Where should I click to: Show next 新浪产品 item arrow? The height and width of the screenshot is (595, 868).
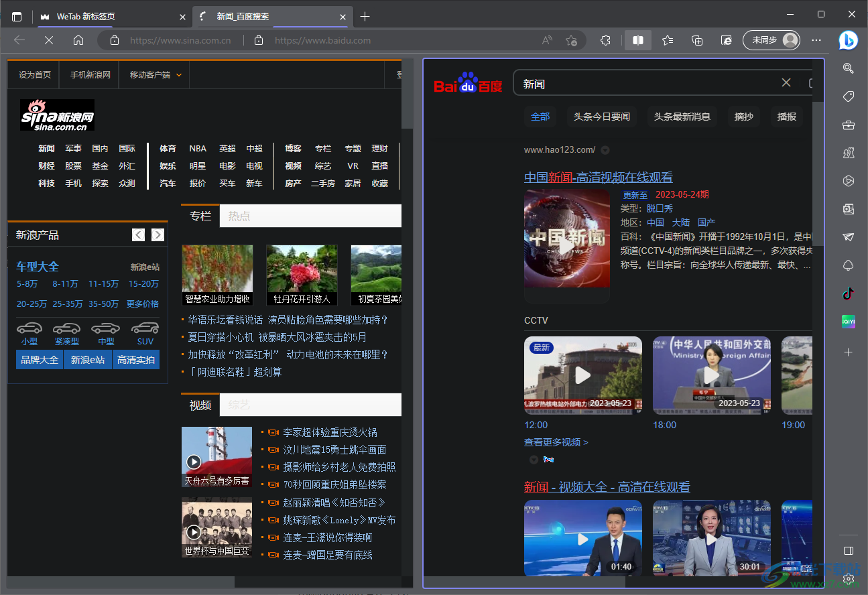coord(158,235)
